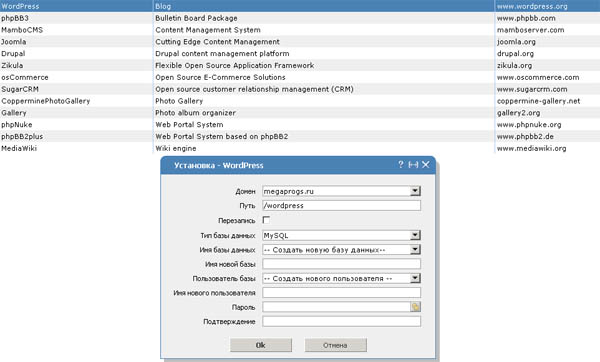The image size is (600, 362).
Task: Close the Установка - WordPress dialog
Action: pyautogui.click(x=426, y=165)
